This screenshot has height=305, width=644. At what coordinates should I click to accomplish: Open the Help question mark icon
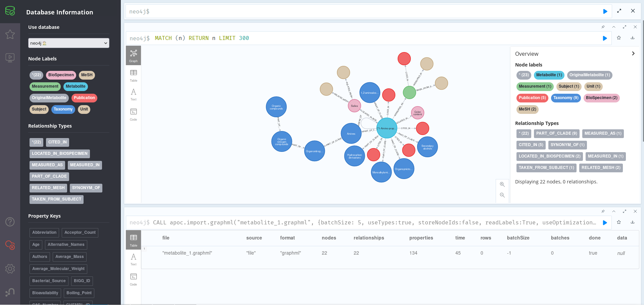tap(10, 222)
